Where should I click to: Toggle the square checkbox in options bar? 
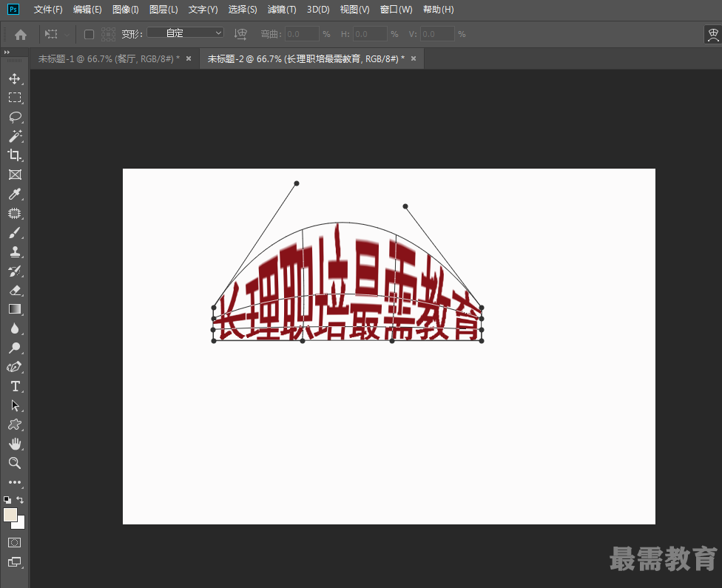[x=89, y=35]
